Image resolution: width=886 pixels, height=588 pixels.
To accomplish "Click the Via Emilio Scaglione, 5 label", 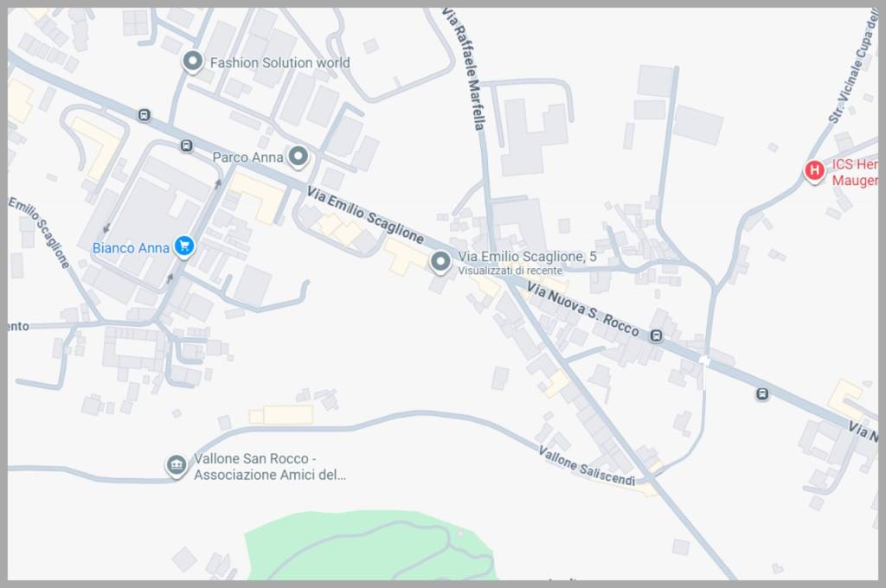I will click(527, 257).
